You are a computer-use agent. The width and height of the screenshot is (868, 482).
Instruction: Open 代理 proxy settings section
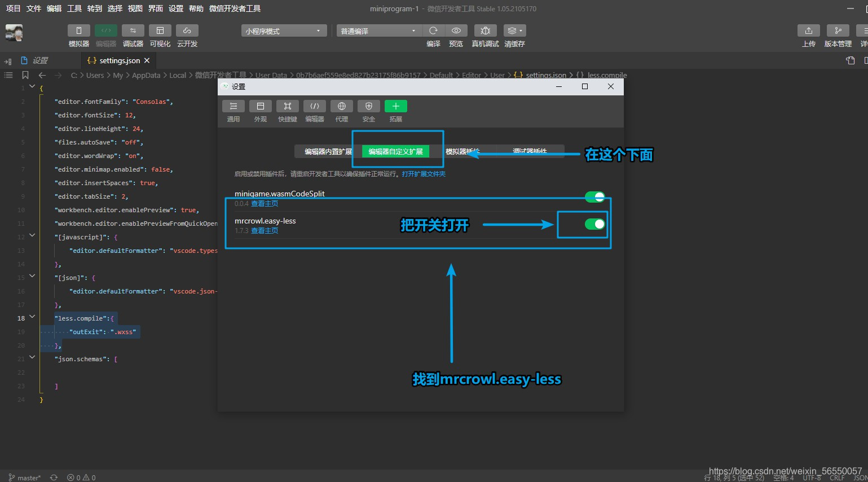[x=342, y=106]
